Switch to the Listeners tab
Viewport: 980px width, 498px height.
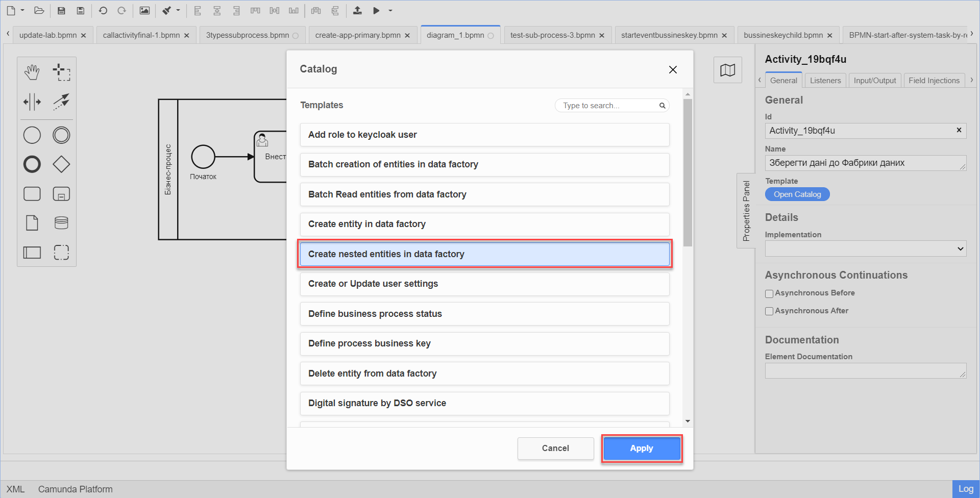[x=825, y=81]
